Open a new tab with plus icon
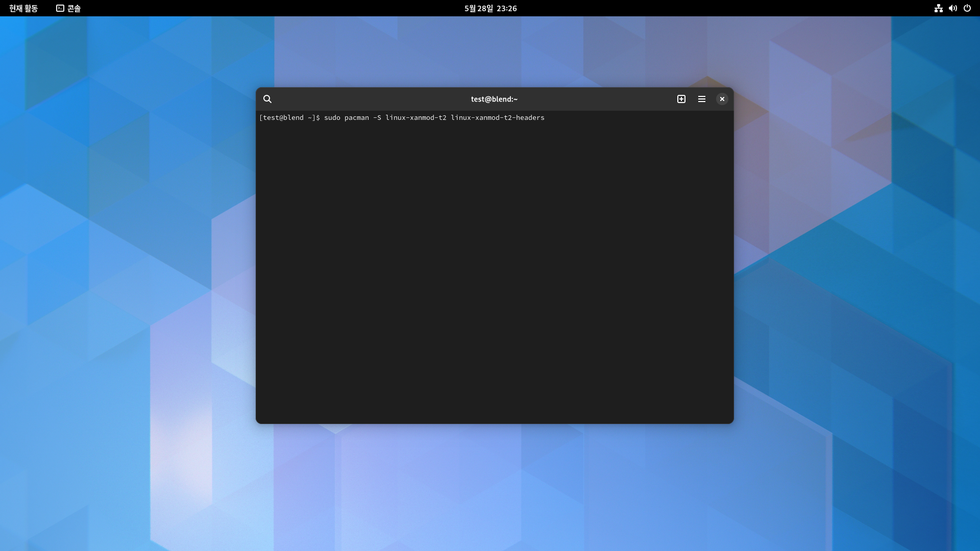 click(681, 99)
